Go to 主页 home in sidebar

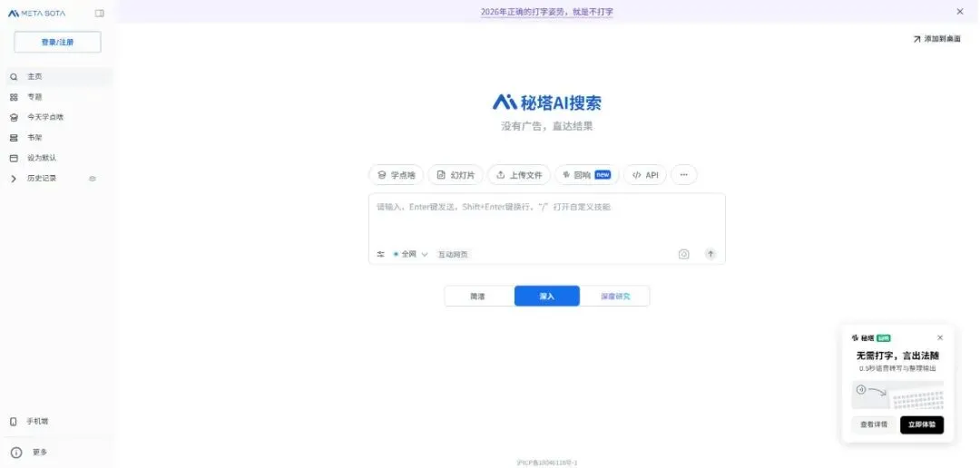click(57, 76)
